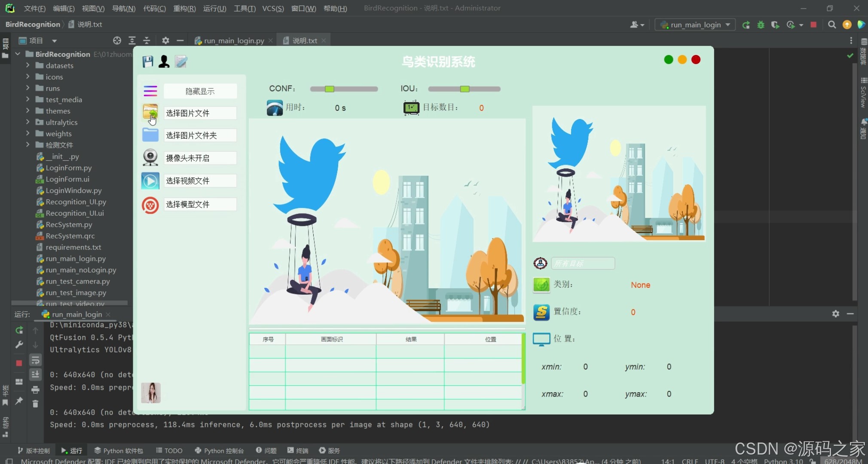Click the notepad edit icon in the app header

(x=181, y=61)
